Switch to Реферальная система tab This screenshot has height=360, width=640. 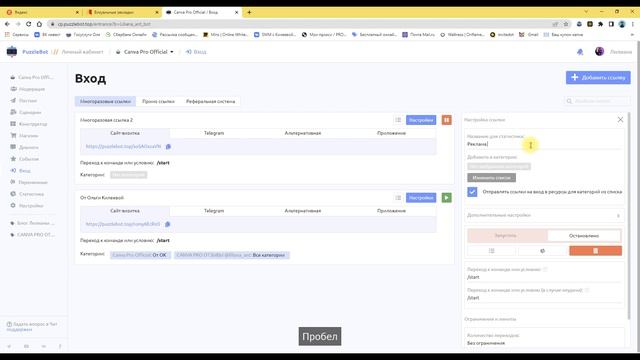pos(210,101)
